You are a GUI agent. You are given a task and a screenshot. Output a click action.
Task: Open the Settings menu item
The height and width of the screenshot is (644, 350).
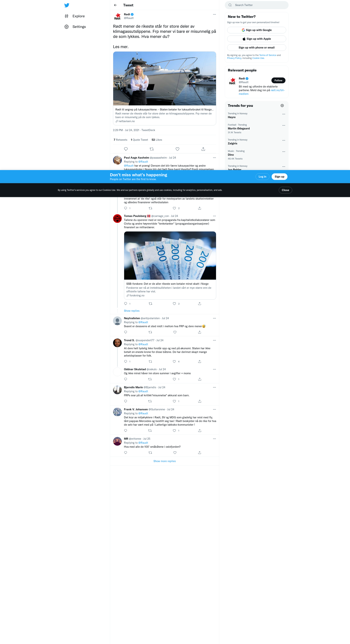coord(75,27)
